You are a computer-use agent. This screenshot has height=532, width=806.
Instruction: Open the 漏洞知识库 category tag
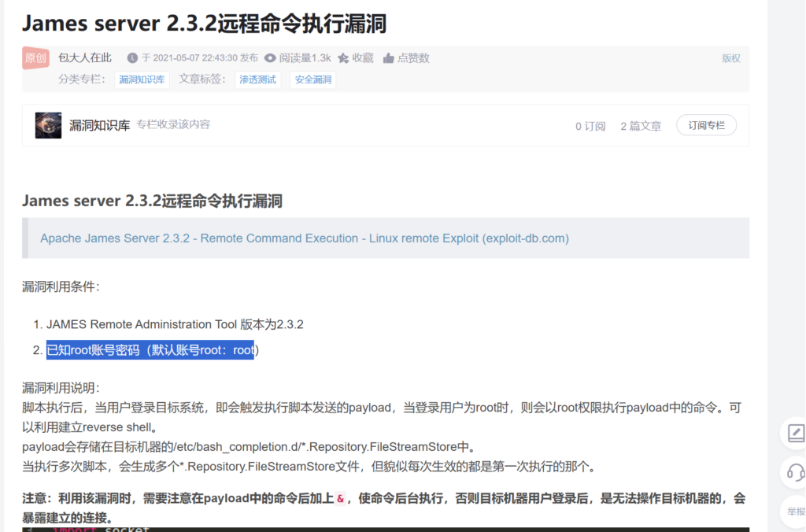coord(142,79)
